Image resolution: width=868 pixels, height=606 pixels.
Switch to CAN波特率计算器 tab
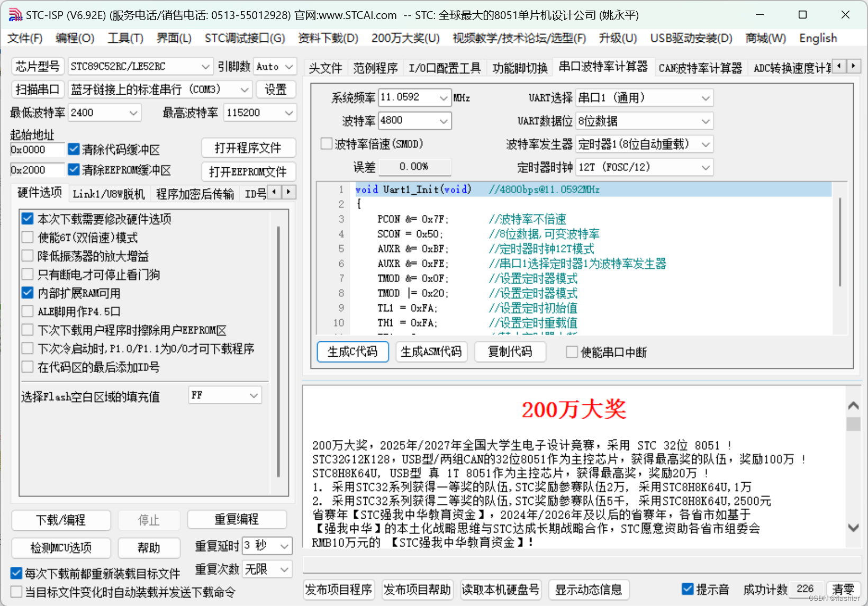tap(700, 68)
